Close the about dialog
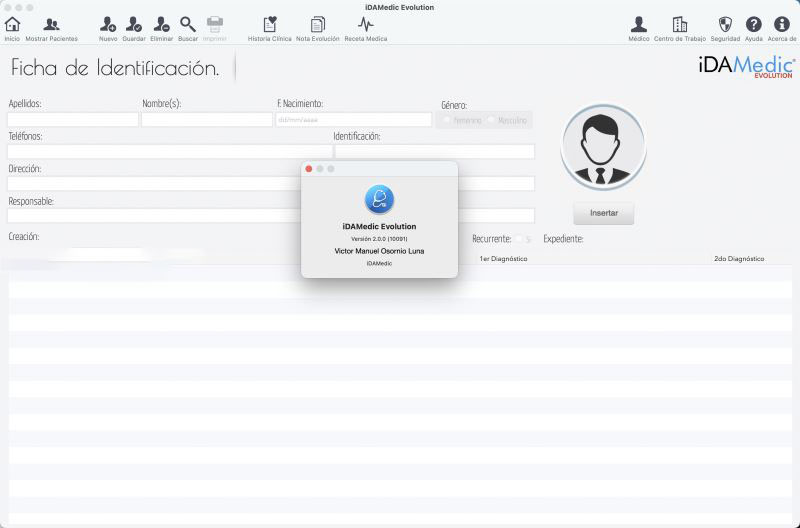The width and height of the screenshot is (800, 528). (309, 169)
